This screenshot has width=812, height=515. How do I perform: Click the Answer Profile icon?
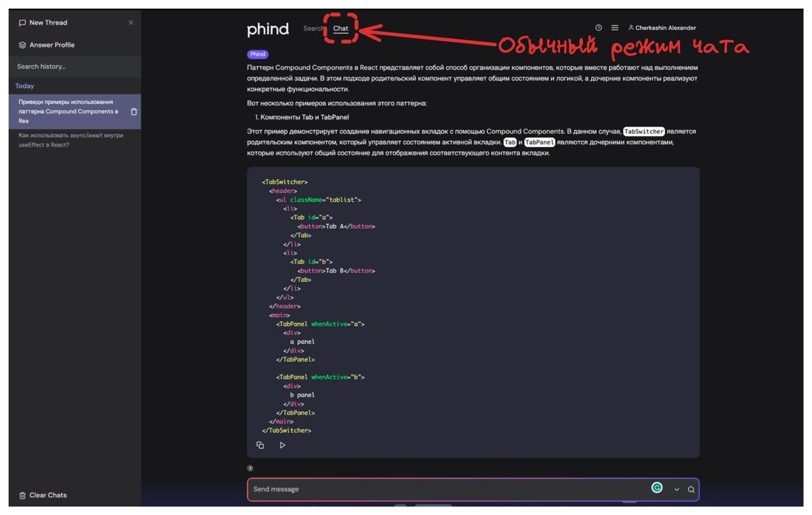click(x=22, y=44)
